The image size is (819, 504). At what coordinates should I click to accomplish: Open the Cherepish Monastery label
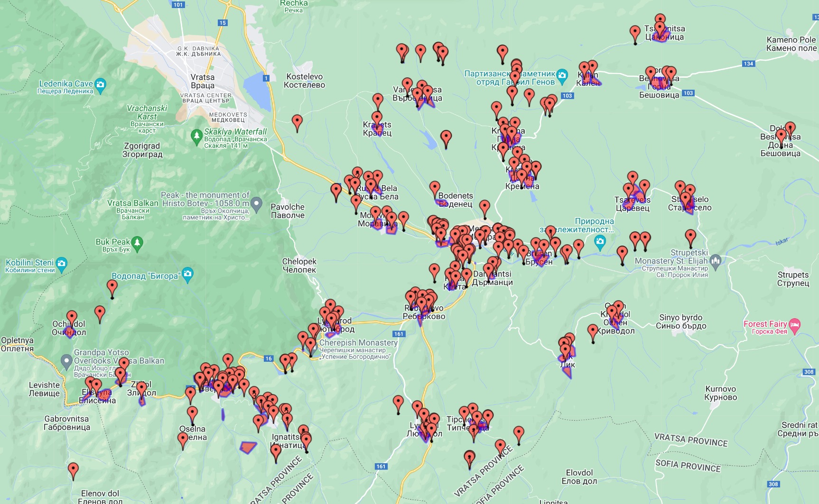point(358,343)
